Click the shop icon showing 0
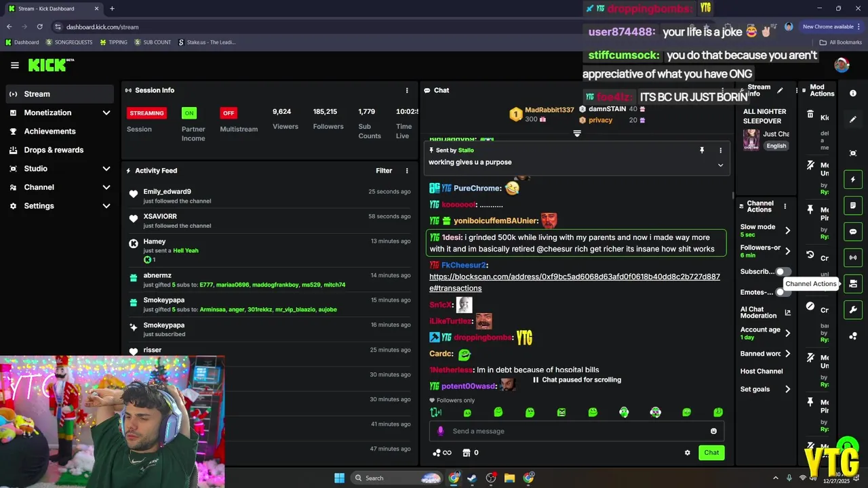 (x=471, y=453)
